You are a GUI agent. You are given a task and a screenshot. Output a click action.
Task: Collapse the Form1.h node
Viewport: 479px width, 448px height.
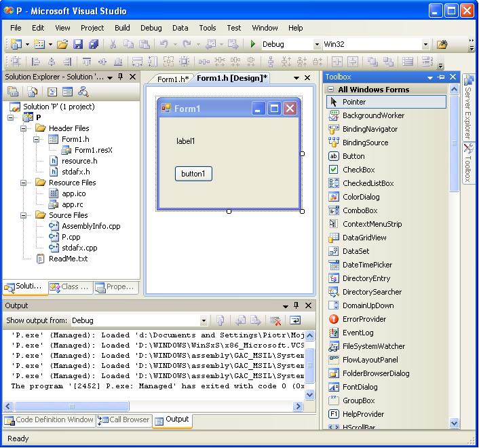[x=37, y=139]
